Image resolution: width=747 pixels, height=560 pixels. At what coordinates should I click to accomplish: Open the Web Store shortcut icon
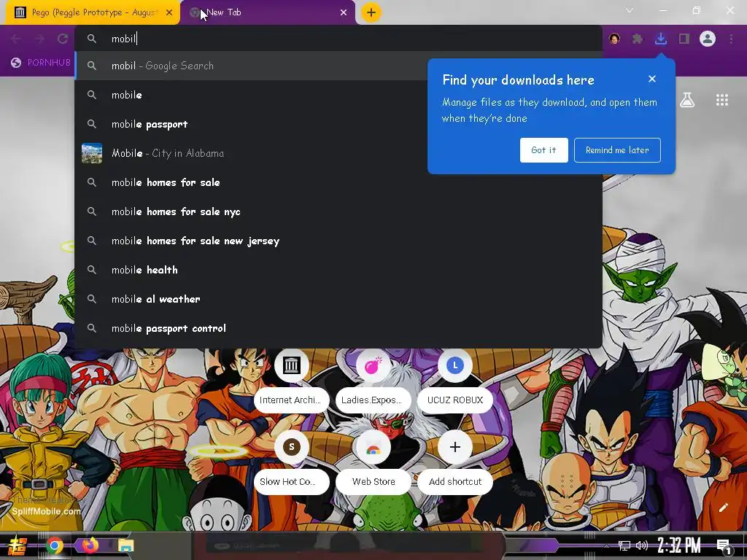point(373,447)
